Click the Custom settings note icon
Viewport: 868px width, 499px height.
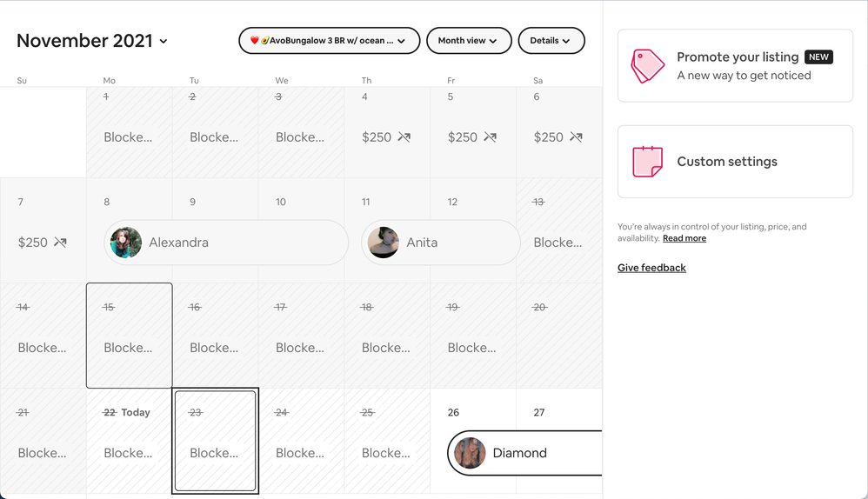(x=647, y=162)
